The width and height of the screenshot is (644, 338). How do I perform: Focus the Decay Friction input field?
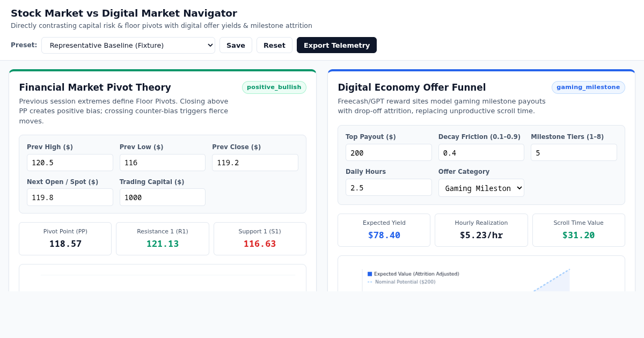481,152
